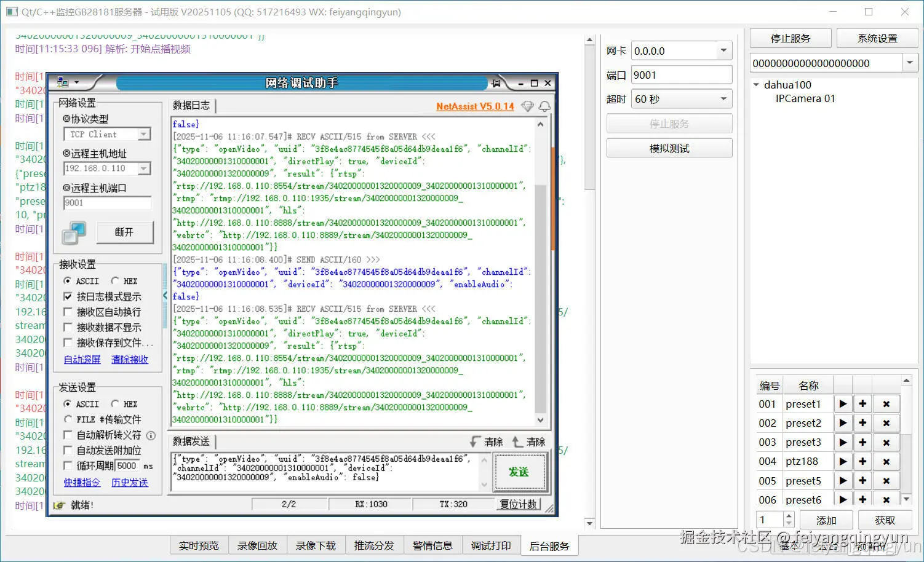Click the status icon next to 就绪!
924x562 pixels.
pos(59,505)
